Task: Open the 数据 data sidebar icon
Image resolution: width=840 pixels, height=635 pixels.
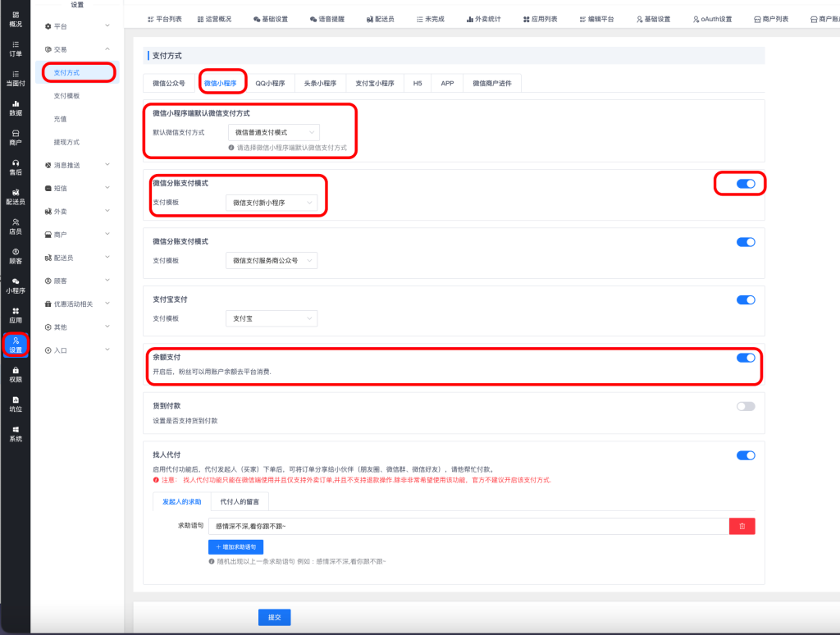Action: (16, 107)
